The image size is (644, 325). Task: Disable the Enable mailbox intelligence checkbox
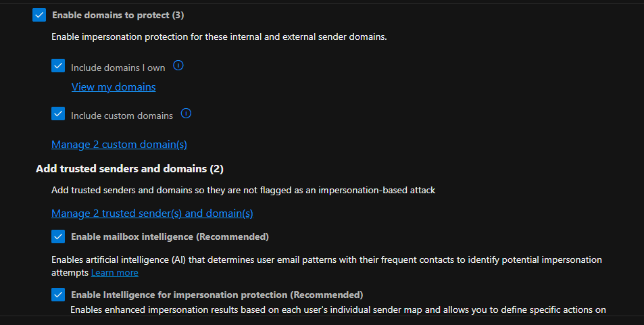[x=58, y=236]
